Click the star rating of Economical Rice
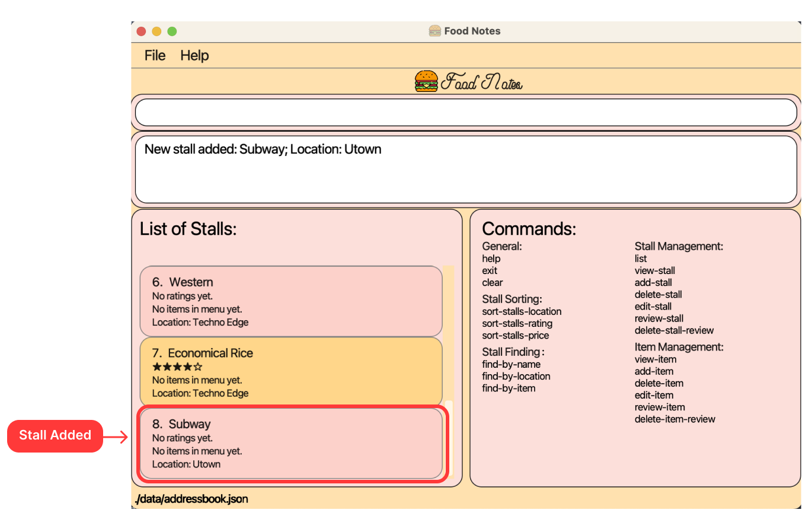This screenshot has height=516, width=812. pyautogui.click(x=177, y=367)
